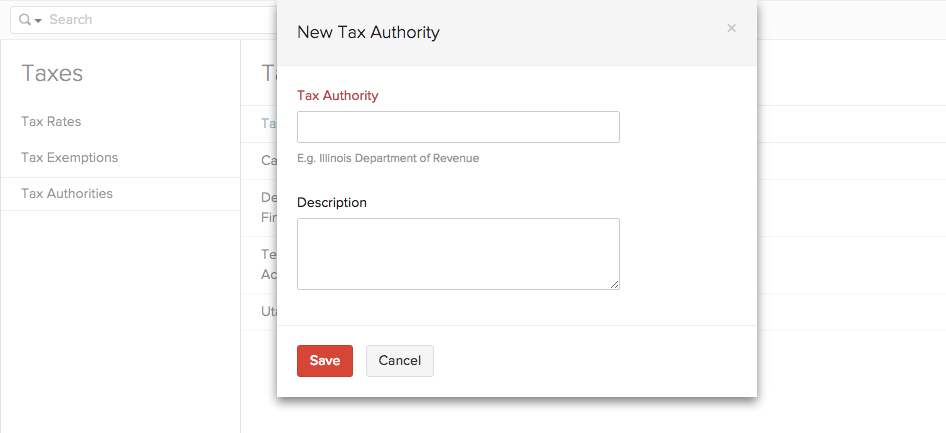Go to Tax Exemptions in sidebar

click(69, 158)
